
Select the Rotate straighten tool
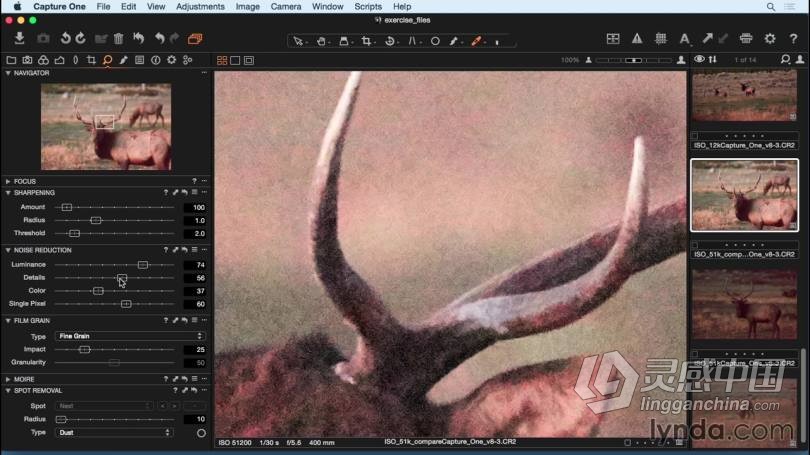point(390,41)
